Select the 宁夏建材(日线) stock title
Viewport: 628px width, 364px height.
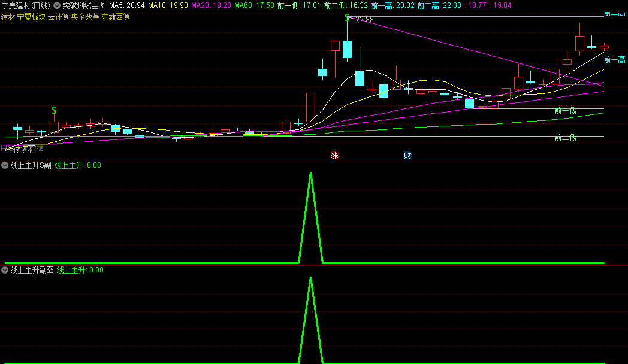click(26, 5)
